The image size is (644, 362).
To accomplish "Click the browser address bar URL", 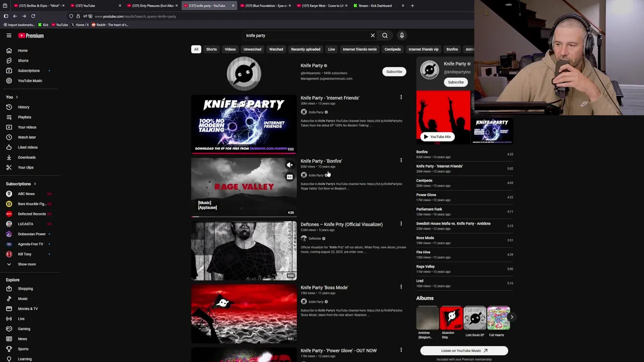I will [x=135, y=16].
